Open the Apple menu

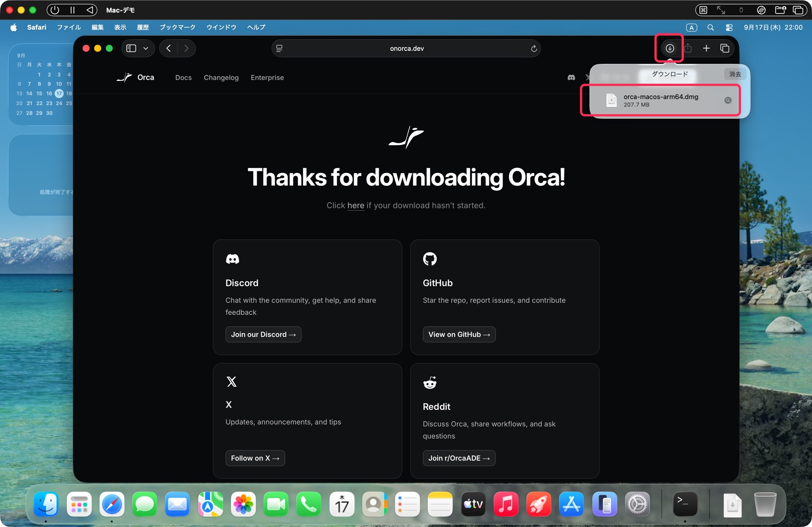14,27
